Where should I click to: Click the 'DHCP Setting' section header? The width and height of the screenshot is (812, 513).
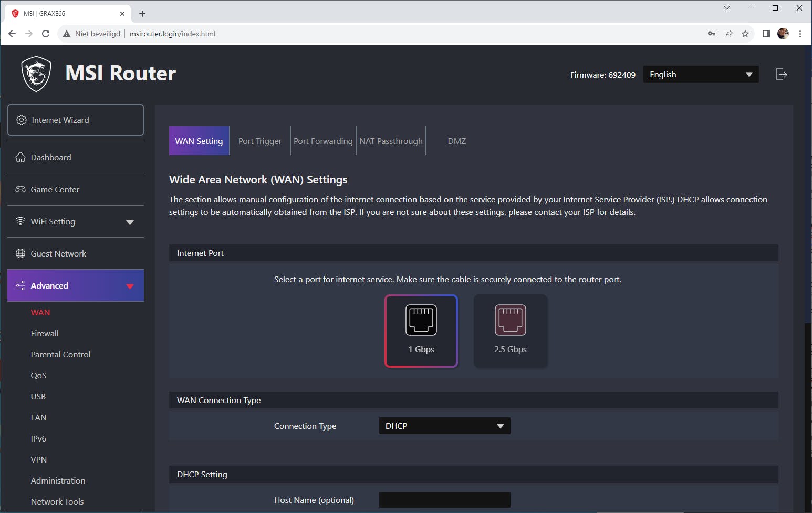coord(474,474)
